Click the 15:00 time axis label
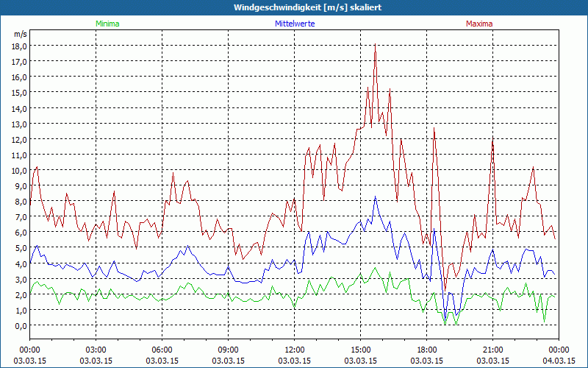This screenshot has width=588, height=368. click(x=360, y=349)
